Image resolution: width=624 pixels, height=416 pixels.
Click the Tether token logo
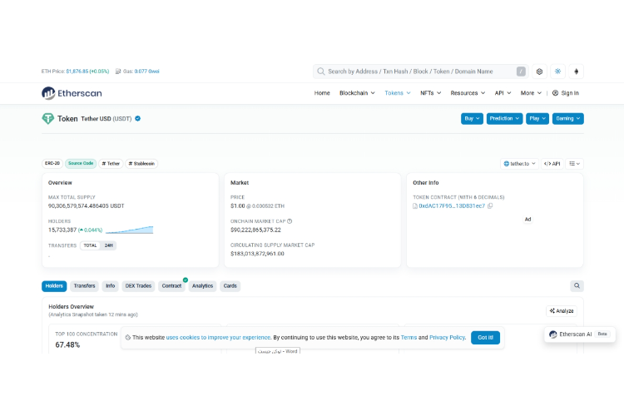[x=48, y=119]
